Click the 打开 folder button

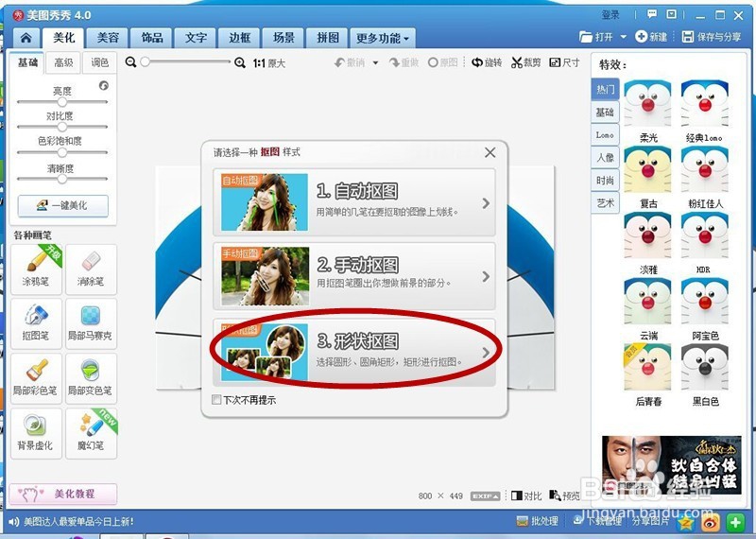tap(596, 37)
